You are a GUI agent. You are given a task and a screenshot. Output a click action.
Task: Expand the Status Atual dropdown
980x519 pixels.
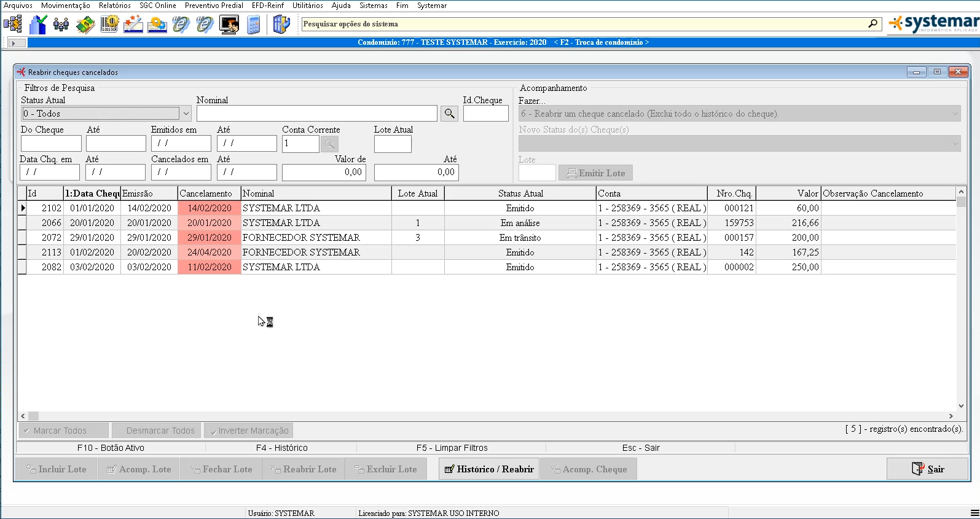(x=186, y=114)
